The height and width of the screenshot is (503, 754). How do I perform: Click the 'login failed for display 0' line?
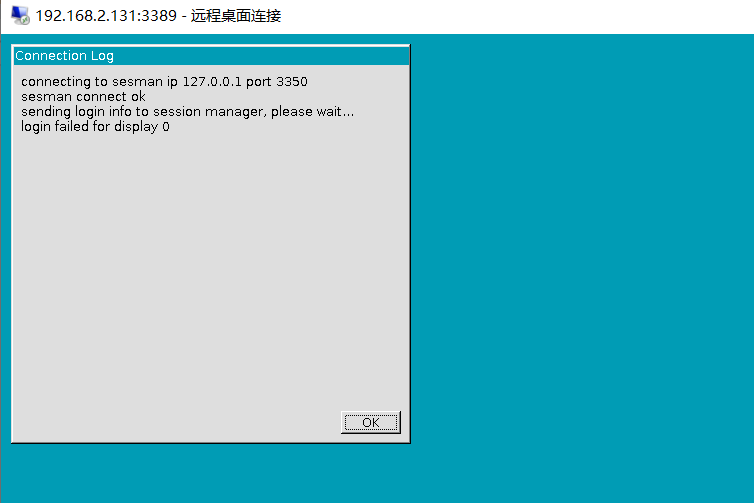click(95, 126)
